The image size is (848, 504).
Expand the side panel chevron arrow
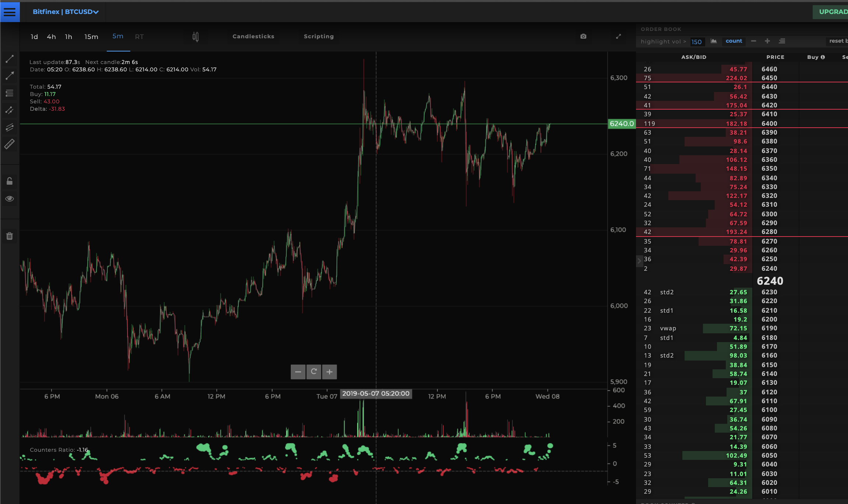[x=639, y=261]
